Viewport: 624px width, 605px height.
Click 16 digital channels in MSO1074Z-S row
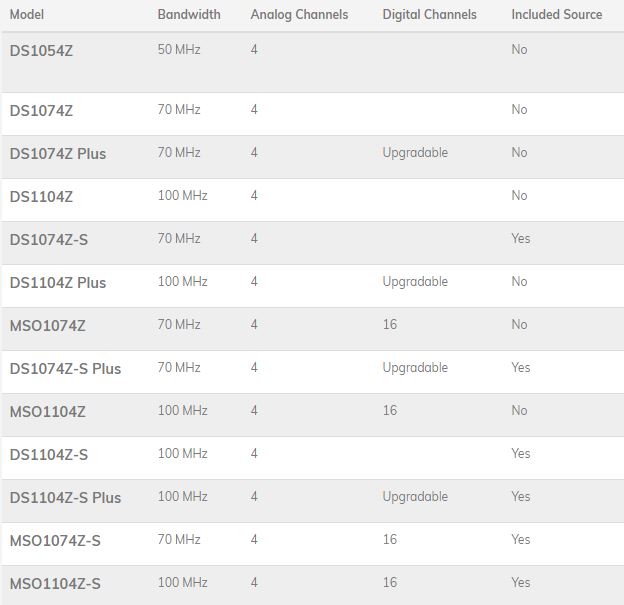390,539
